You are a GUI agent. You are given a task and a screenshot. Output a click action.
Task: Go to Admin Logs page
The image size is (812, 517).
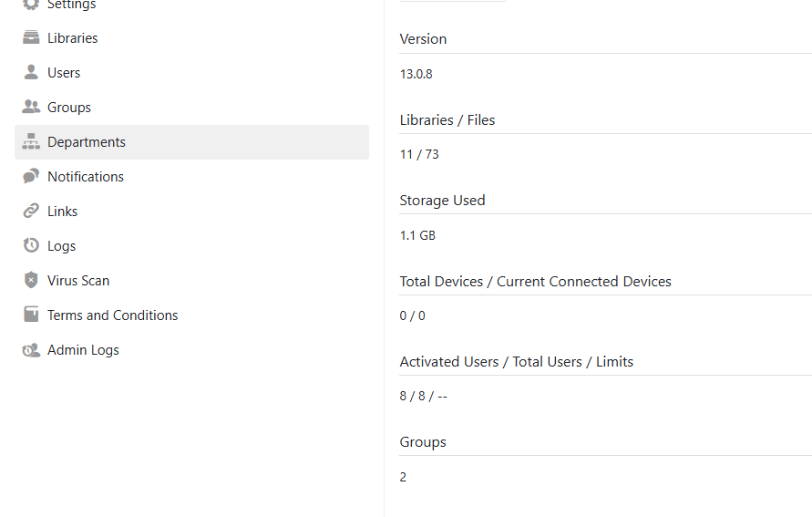click(191, 349)
